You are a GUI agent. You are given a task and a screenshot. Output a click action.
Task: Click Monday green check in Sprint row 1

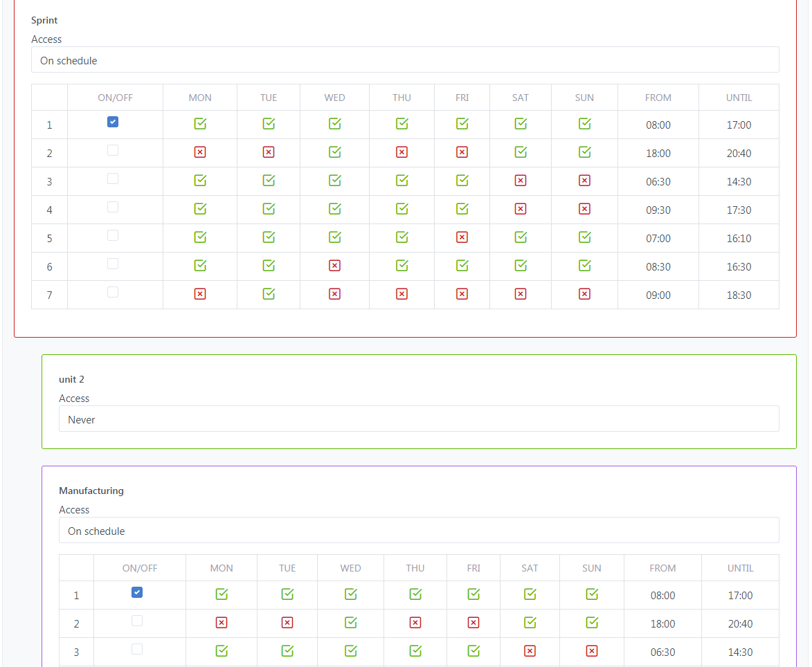pos(200,124)
